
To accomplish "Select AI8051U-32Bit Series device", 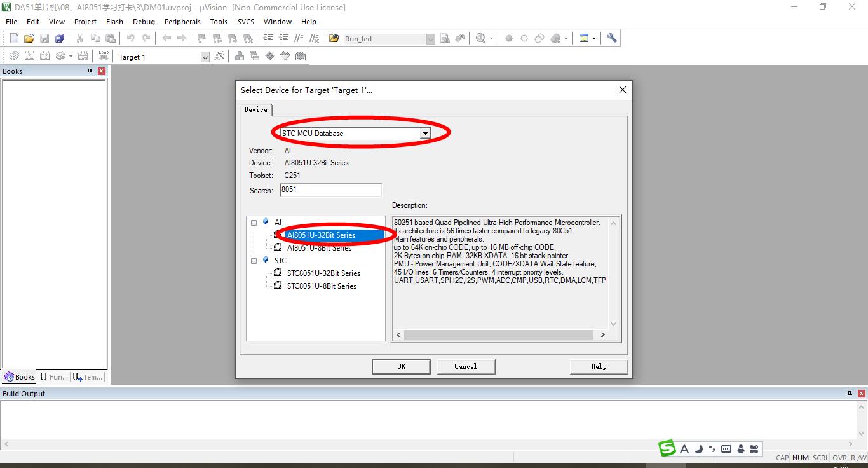I will pyautogui.click(x=321, y=235).
